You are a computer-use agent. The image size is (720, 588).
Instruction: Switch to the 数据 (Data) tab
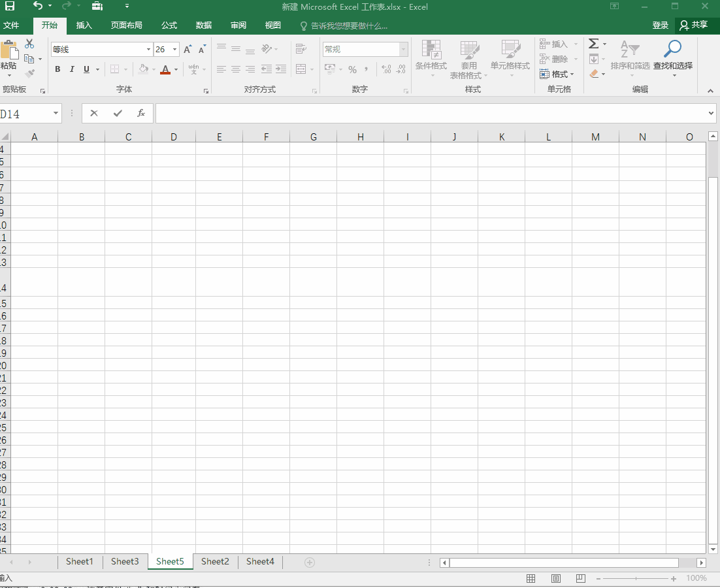(x=203, y=25)
